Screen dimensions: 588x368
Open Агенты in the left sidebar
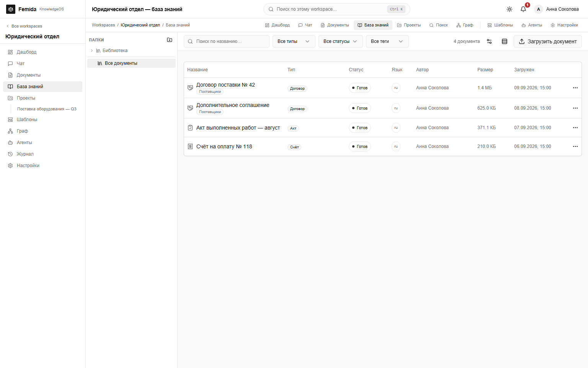[42, 143]
